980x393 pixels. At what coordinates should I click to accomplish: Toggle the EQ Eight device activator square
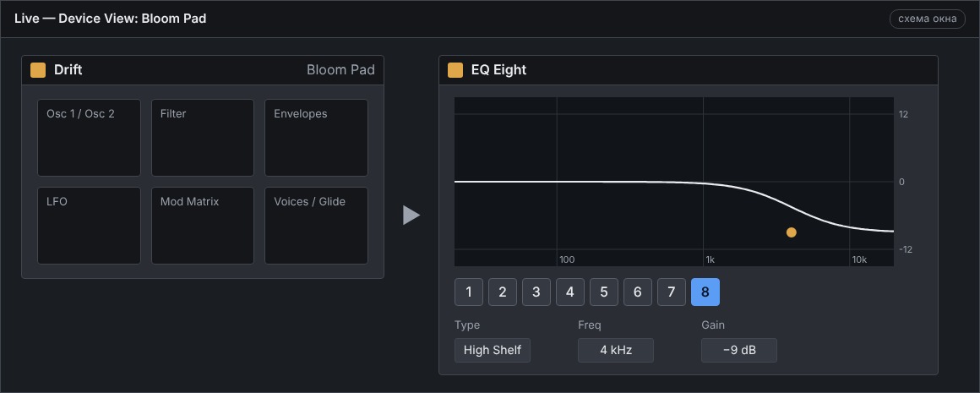[x=455, y=70]
